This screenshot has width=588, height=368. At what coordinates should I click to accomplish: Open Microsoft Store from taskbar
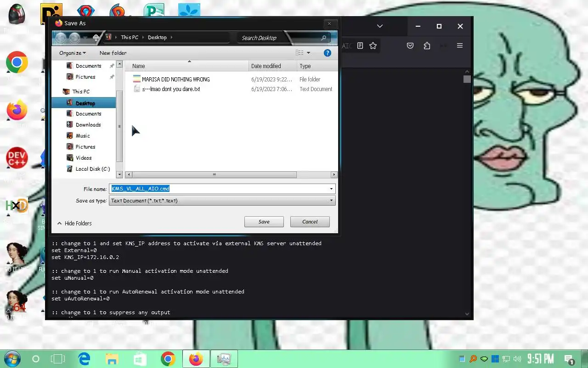coord(140,359)
